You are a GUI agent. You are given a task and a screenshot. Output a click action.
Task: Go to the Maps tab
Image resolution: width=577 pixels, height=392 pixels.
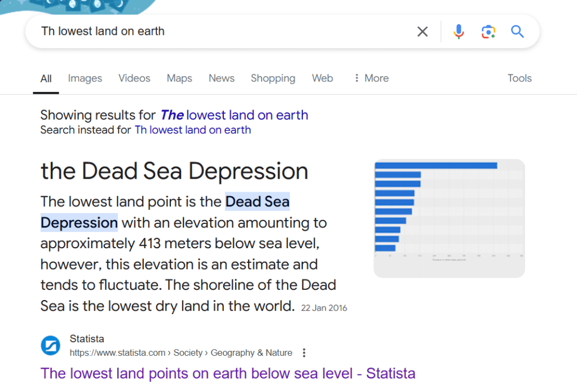(179, 78)
